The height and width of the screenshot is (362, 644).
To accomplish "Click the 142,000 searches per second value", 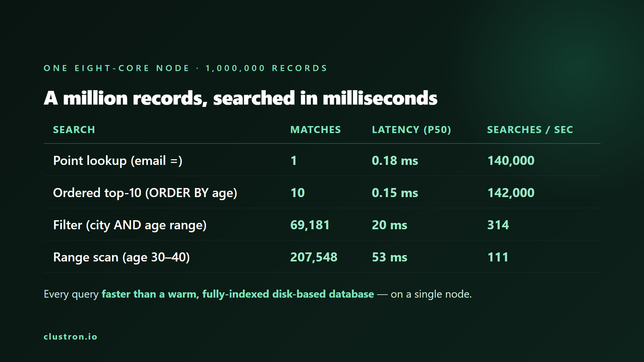I will pos(511,193).
